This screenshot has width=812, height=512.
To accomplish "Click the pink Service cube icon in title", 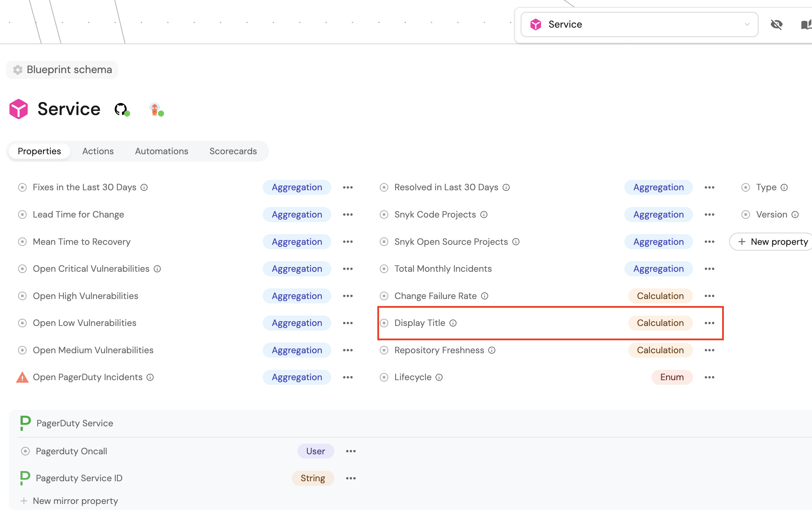I will coord(19,109).
